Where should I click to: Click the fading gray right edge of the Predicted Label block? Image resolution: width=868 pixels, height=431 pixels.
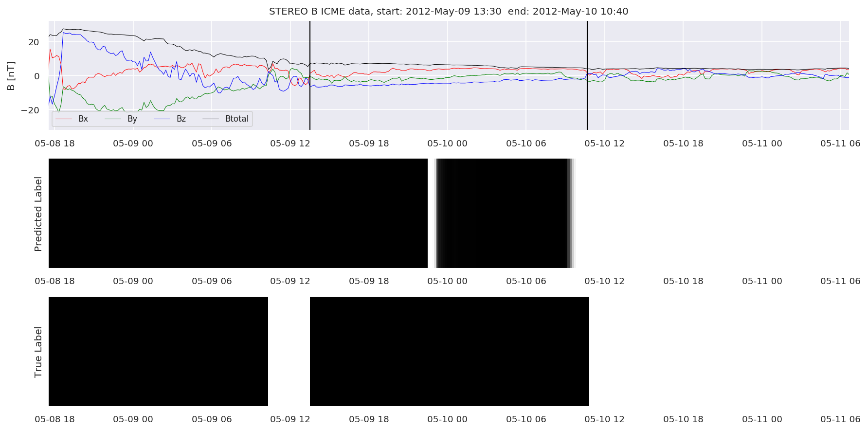click(x=572, y=213)
